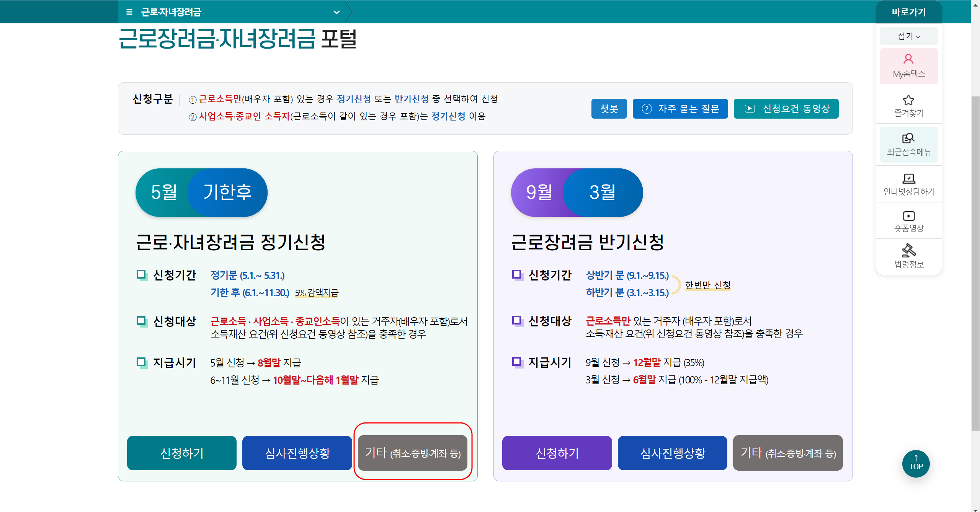Select the 기한후 period toggle
The height and width of the screenshot is (512, 980).
(x=227, y=192)
